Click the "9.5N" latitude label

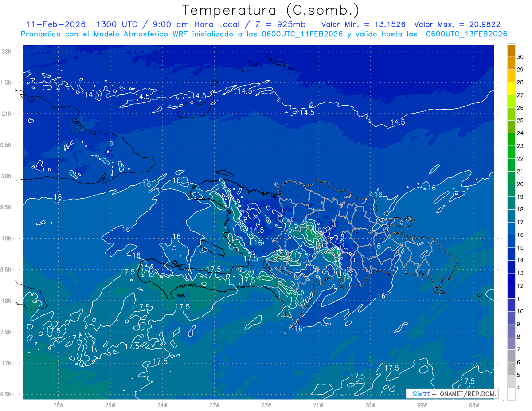[x=7, y=207]
